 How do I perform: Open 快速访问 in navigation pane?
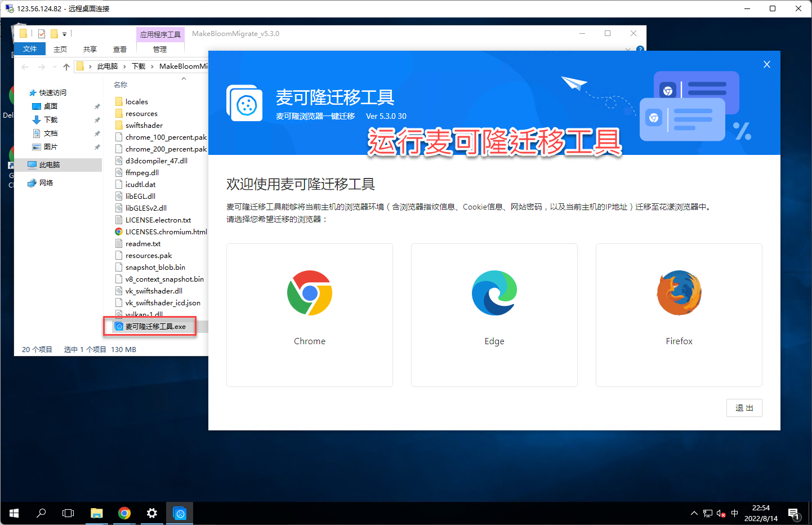(53, 93)
